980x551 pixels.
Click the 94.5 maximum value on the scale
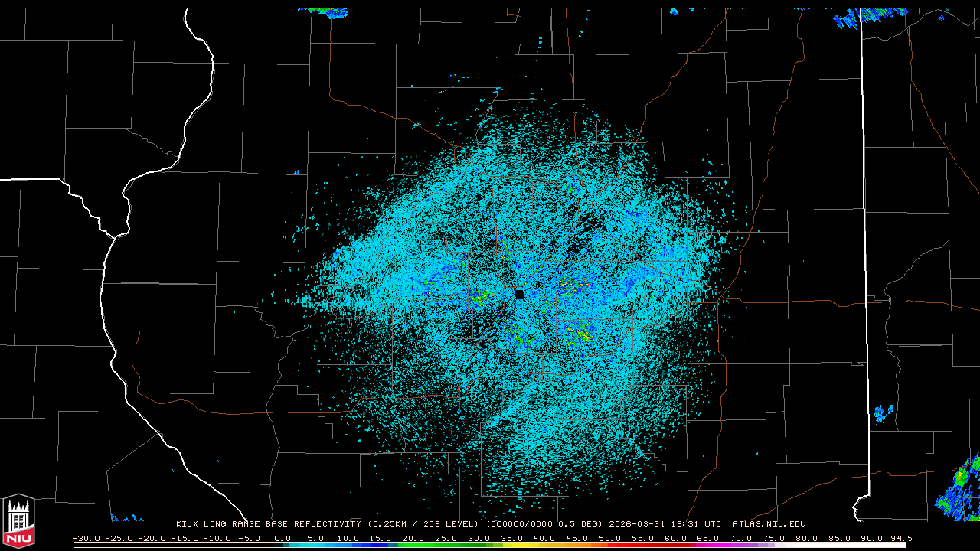900,539
